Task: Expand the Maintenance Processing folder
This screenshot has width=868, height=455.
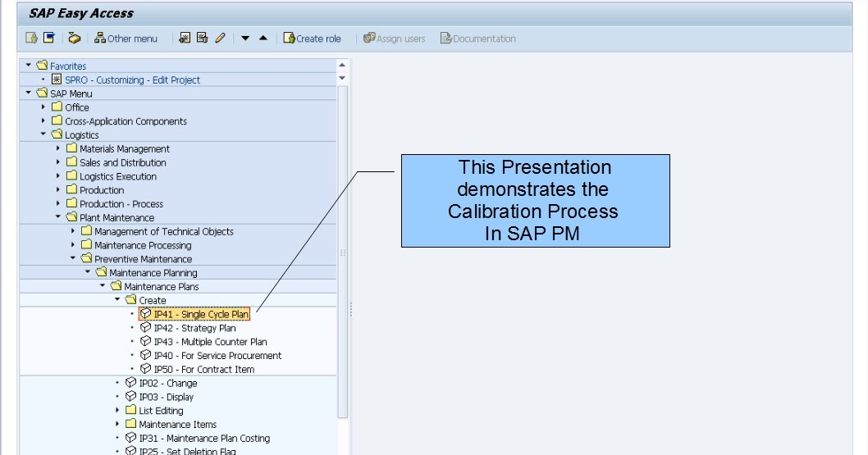Action: [72, 245]
